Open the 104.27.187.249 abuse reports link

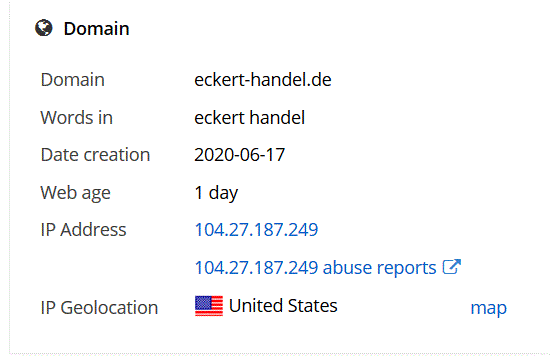[315, 268]
